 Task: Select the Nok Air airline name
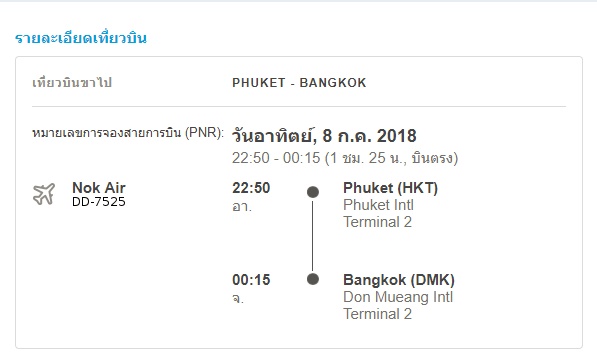[99, 188]
